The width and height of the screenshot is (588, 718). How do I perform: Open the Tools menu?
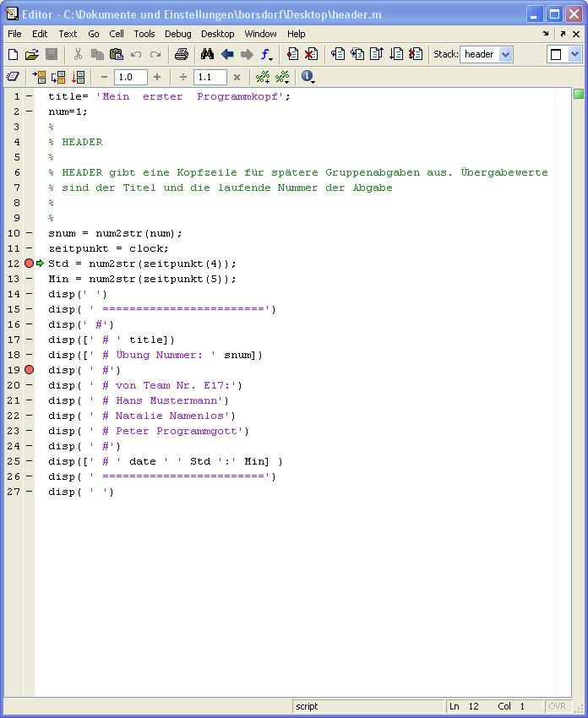pyautogui.click(x=144, y=34)
